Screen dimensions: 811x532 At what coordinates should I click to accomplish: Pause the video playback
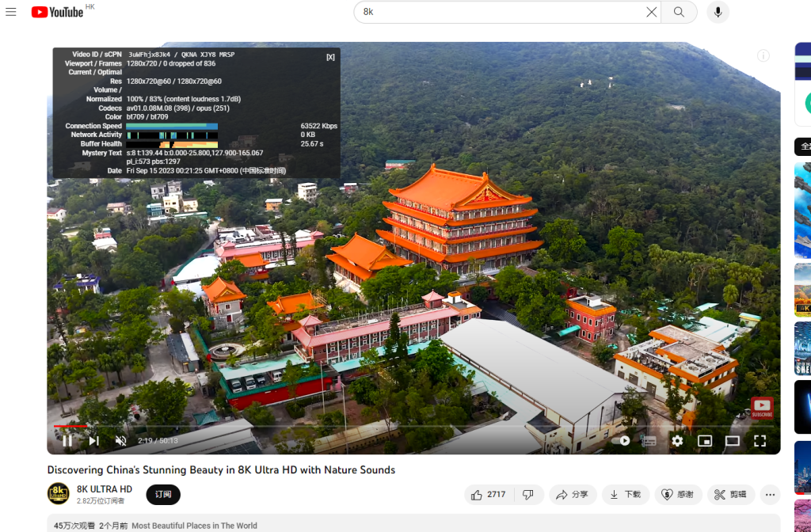click(x=67, y=441)
